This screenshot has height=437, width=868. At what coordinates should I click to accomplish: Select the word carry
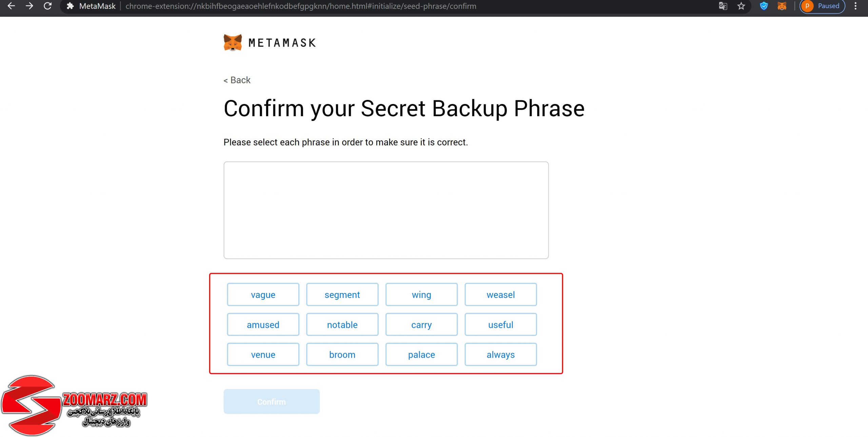421,325
